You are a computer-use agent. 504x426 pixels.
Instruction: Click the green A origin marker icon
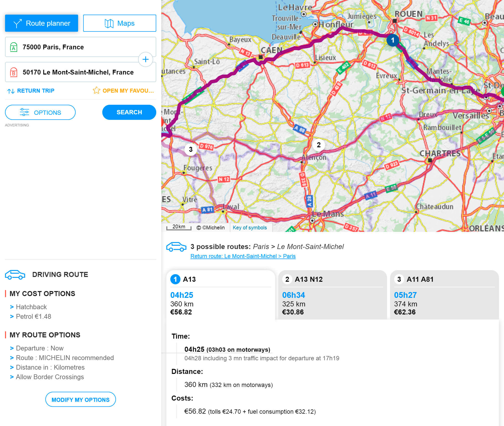tap(14, 47)
